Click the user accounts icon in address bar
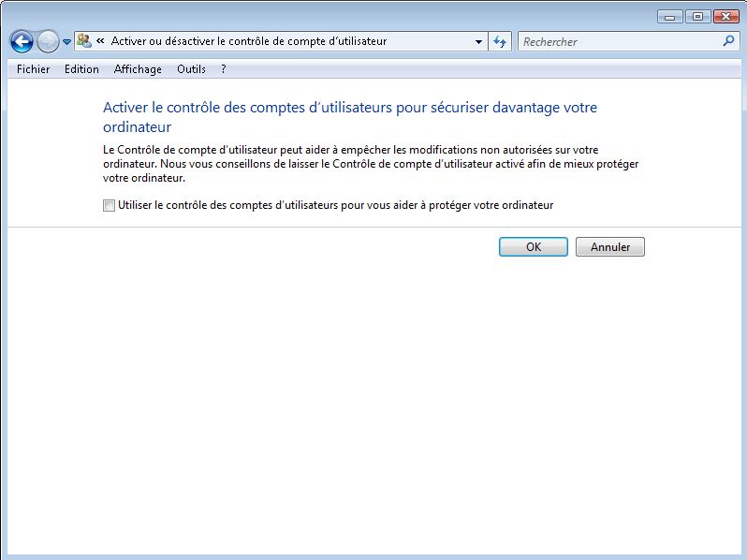This screenshot has width=747, height=560. pyautogui.click(x=84, y=41)
